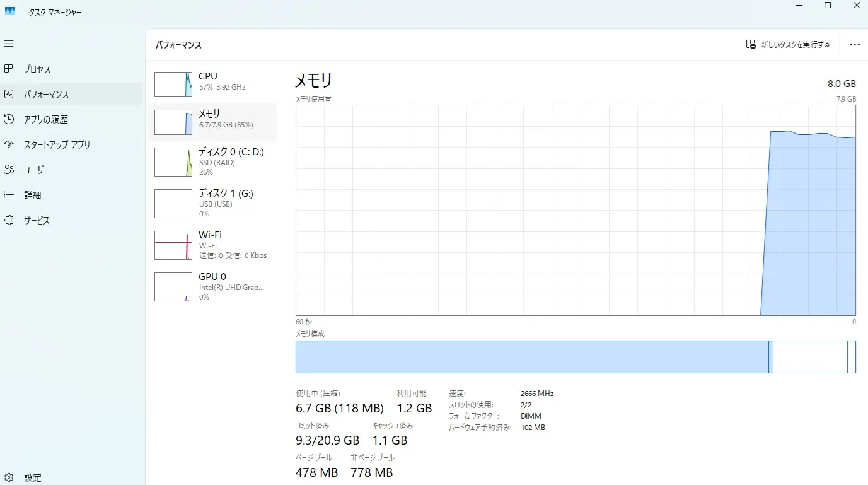Switch to the 詳細 page
Viewport: 868px width, 485px height.
coord(33,196)
